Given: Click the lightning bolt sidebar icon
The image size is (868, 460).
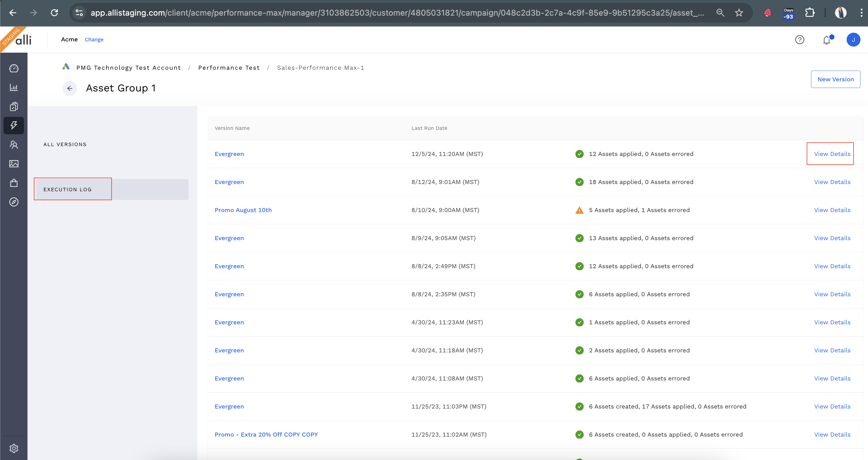Looking at the screenshot, I should [14, 126].
